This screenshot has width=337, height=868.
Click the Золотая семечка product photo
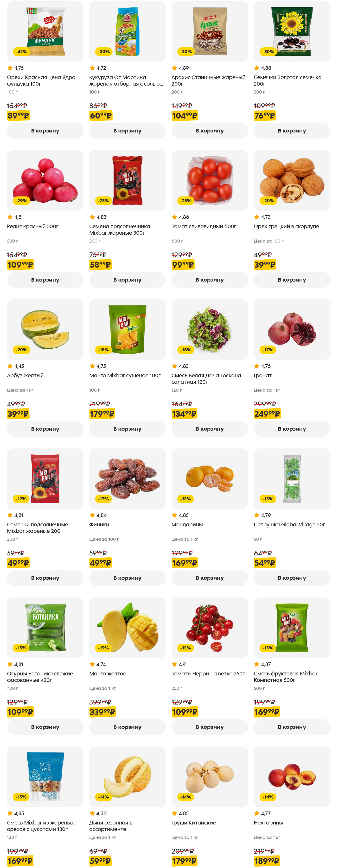coord(292,32)
